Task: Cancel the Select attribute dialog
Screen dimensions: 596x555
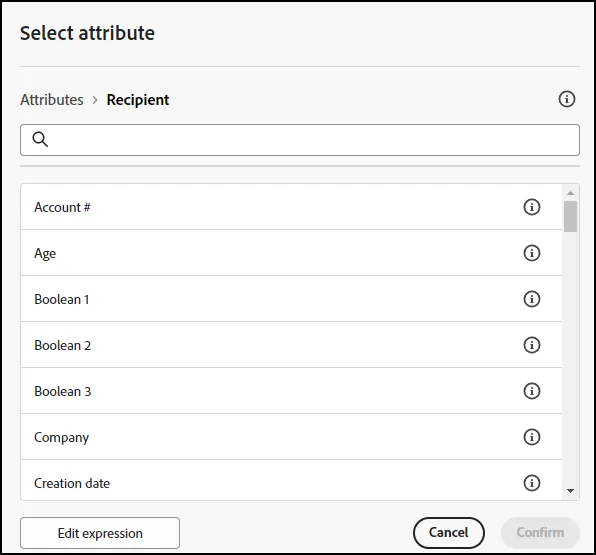Action: [449, 533]
